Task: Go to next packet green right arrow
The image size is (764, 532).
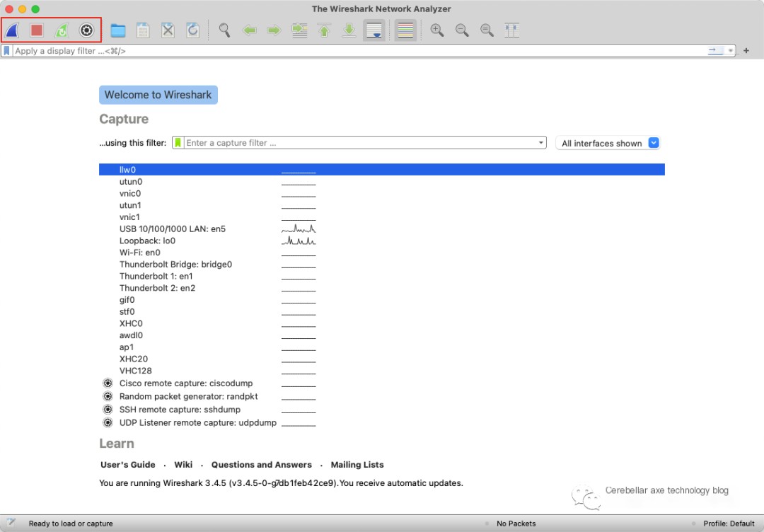Action: point(274,30)
